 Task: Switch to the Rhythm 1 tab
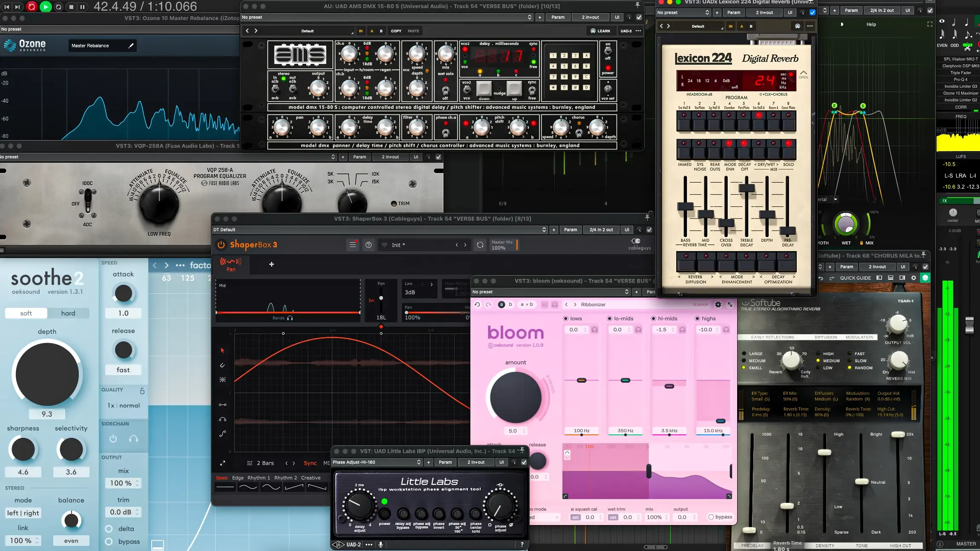pyautogui.click(x=259, y=478)
